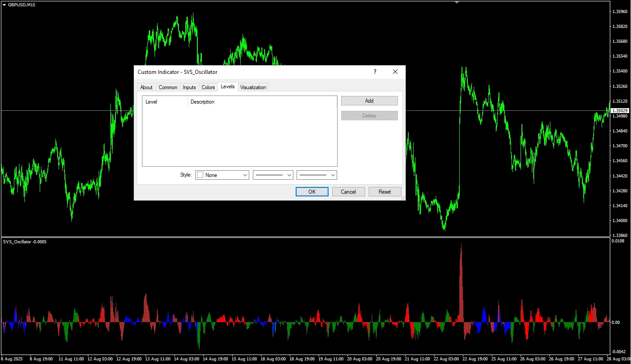Image resolution: width=631 pixels, height=364 pixels.
Task: Click the 1.35960 price scale label
Action: coord(620,12)
